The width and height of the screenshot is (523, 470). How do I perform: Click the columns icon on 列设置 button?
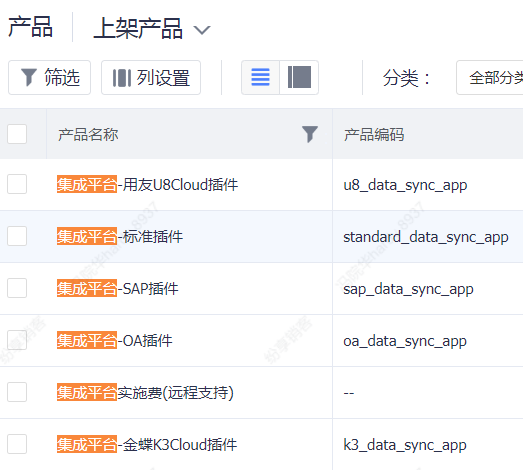pos(122,78)
